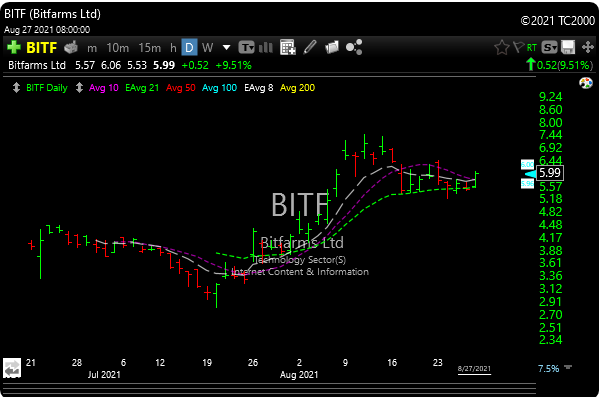
Task: Open the timeframe dropdown arrow
Action: (x=226, y=48)
